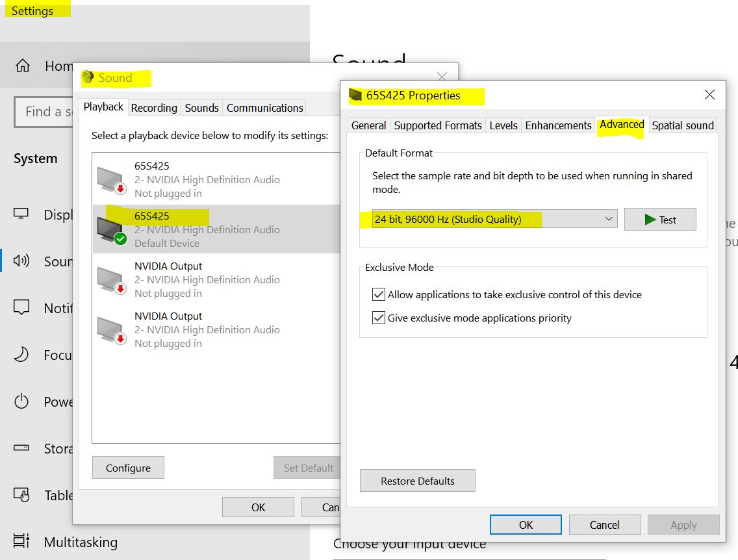This screenshot has height=560, width=738.
Task: Click the Apply button
Action: (683, 525)
